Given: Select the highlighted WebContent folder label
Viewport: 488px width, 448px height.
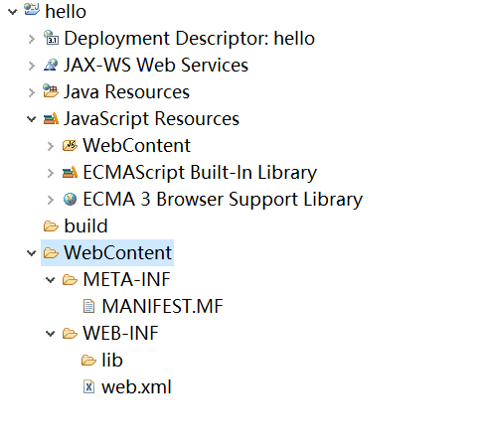Looking at the screenshot, I should [118, 252].
